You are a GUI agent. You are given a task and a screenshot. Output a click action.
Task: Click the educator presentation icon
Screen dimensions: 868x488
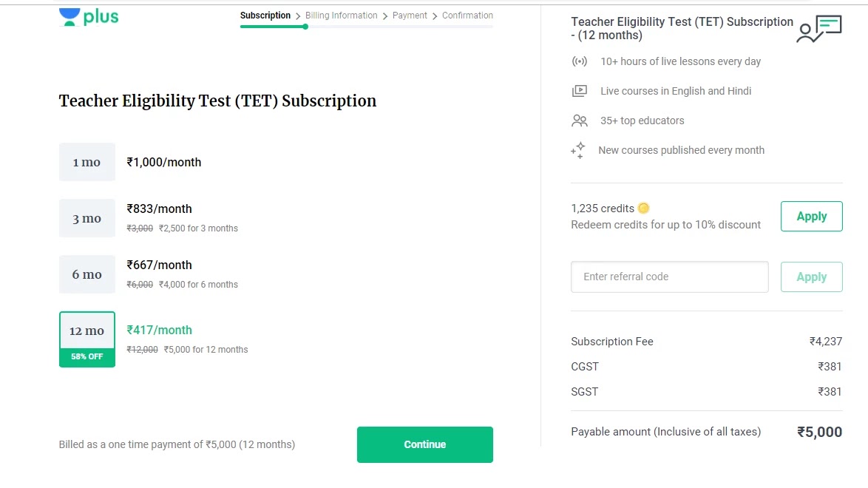click(818, 29)
